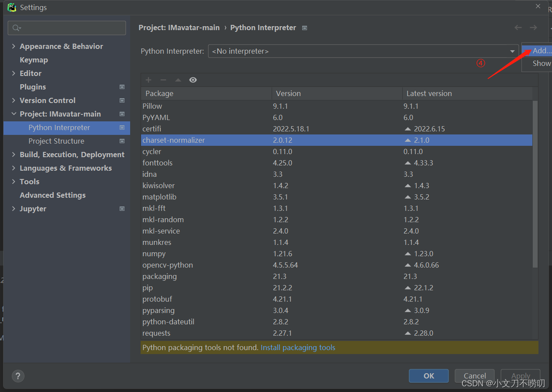Click upgrade arrow icon in pip row
The width and height of the screenshot is (552, 392).
pos(408,288)
